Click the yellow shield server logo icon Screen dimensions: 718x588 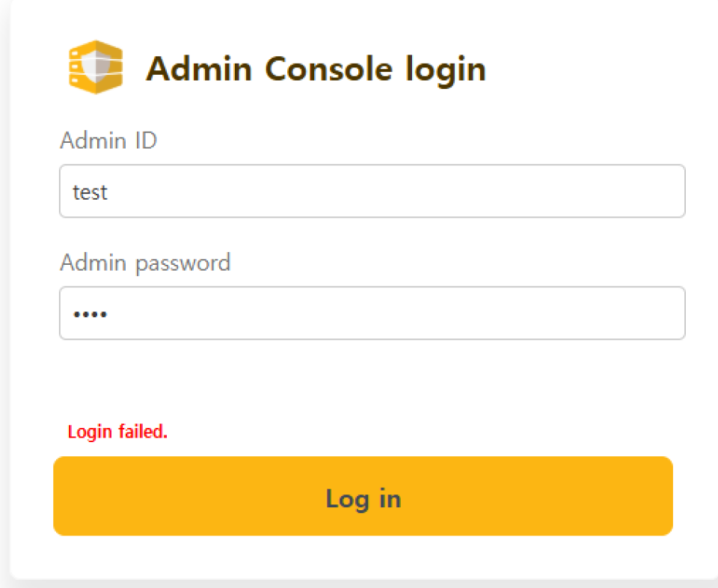96,67
